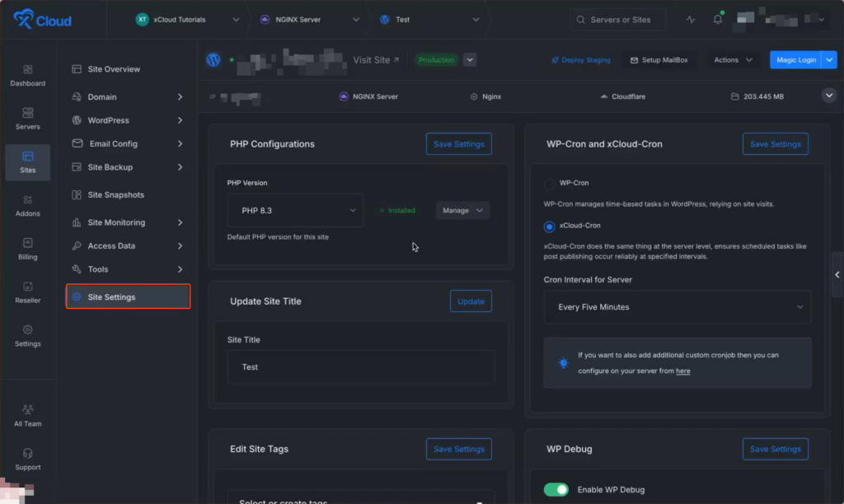Open the activity pulse icon
The width and height of the screenshot is (844, 504).
click(x=691, y=20)
